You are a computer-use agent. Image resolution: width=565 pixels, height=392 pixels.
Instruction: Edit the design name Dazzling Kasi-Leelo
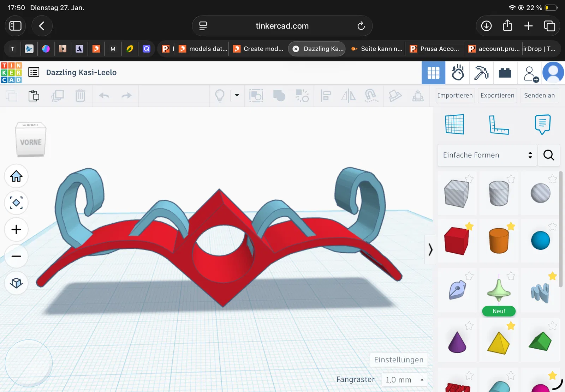81,72
